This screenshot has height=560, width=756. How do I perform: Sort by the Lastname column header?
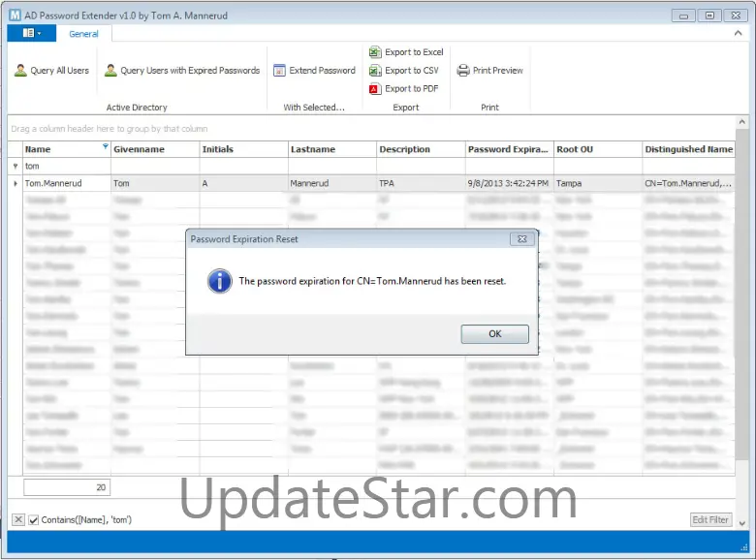tap(332, 149)
